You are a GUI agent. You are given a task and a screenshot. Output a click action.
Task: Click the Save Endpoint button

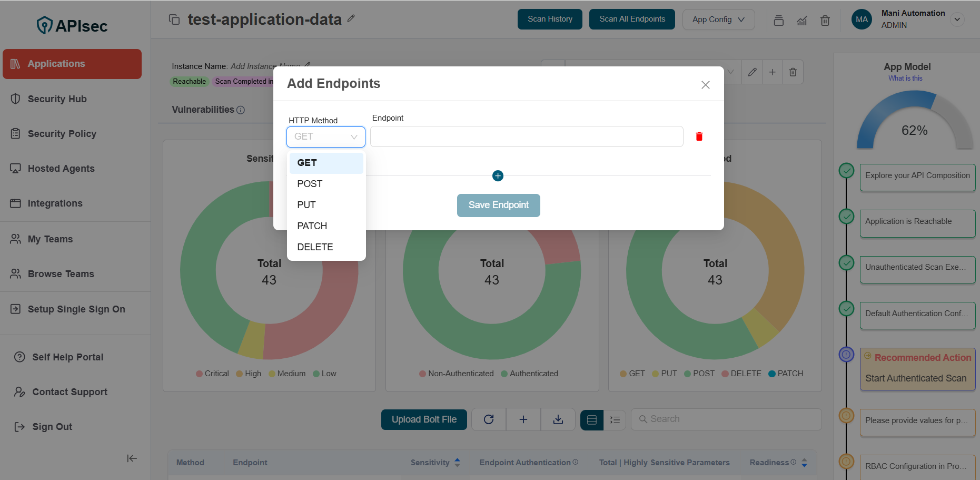pos(498,205)
